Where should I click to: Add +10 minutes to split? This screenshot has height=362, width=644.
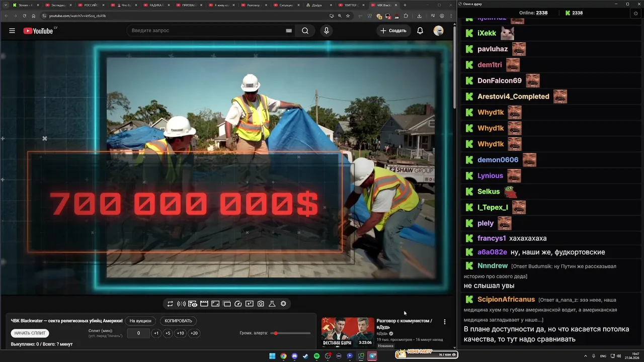(181, 333)
